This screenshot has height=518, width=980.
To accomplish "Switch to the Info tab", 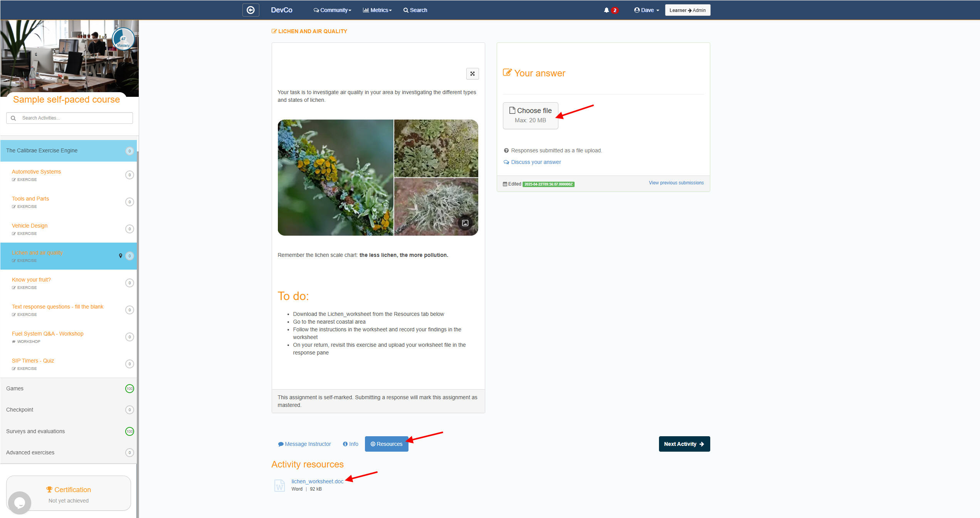I will tap(351, 444).
